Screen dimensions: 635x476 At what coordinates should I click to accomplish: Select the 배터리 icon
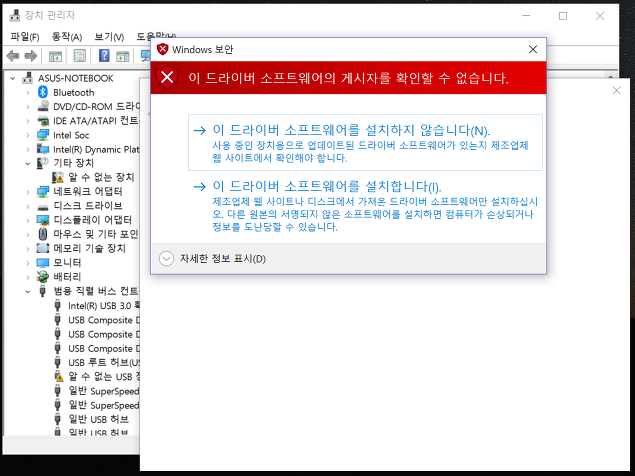click(43, 277)
